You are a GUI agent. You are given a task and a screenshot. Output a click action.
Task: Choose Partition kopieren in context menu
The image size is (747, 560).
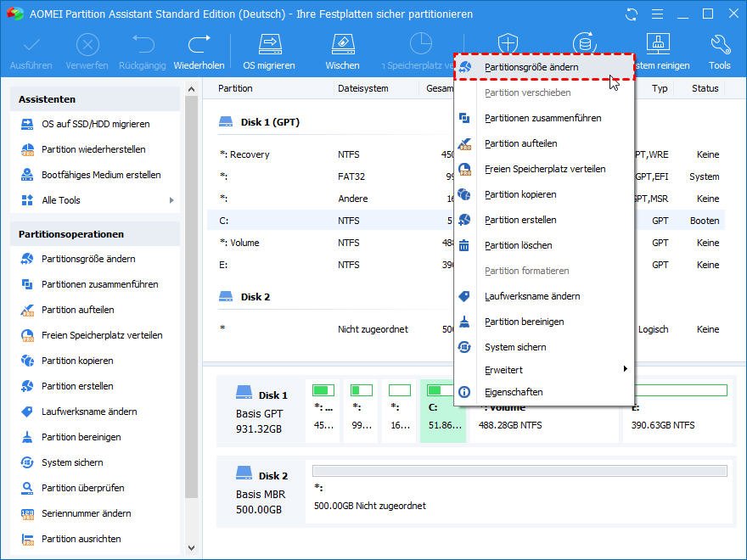(x=543, y=194)
